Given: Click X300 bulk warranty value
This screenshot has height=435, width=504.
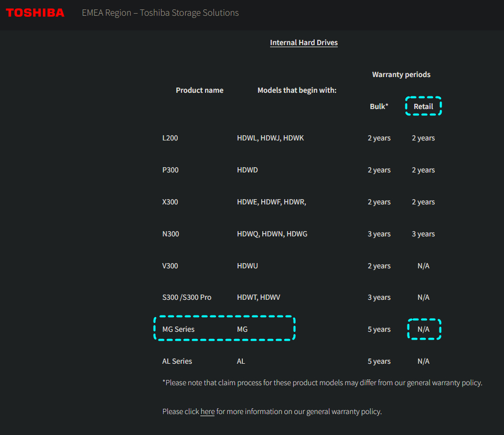Looking at the screenshot, I should click(x=379, y=202).
